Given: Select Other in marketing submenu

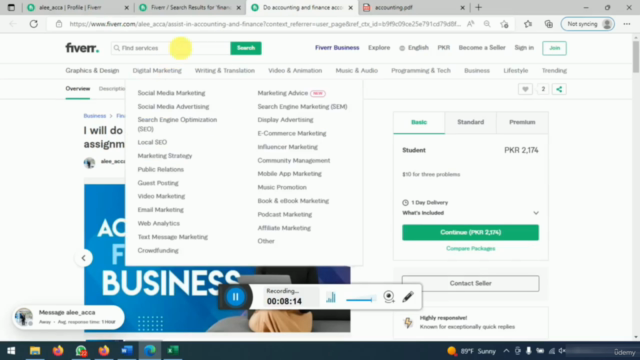Looking at the screenshot, I should (266, 241).
